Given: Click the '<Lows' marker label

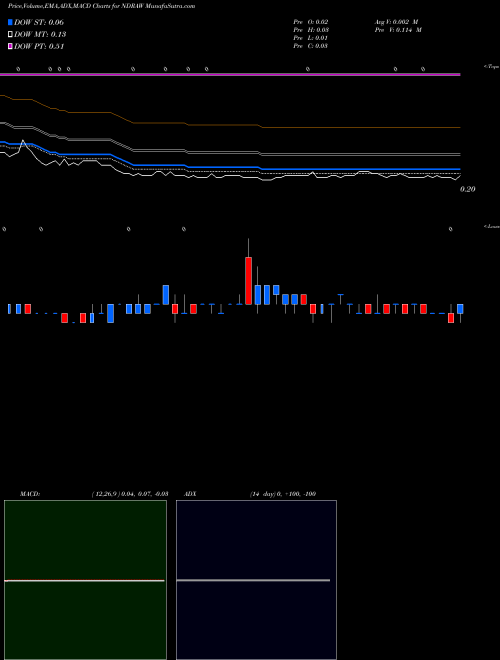Looking at the screenshot, I should click(x=492, y=226).
